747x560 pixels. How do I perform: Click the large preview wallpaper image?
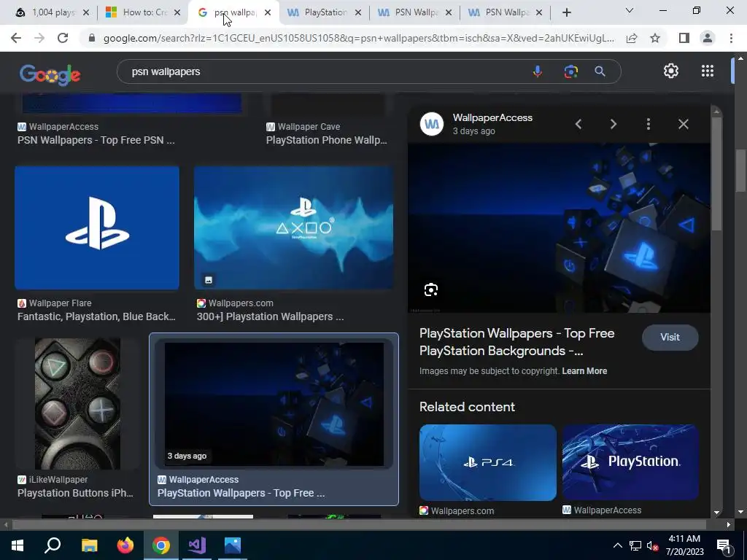click(x=559, y=227)
